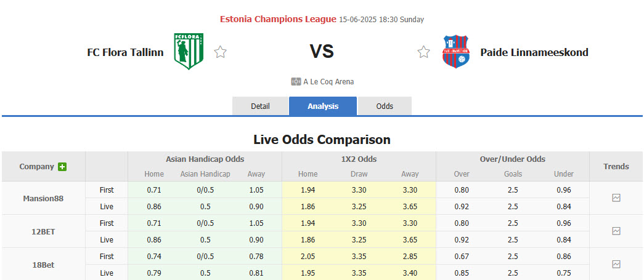This screenshot has width=644, height=280.
Task: Click the 18Bet company name
Action: (43, 264)
